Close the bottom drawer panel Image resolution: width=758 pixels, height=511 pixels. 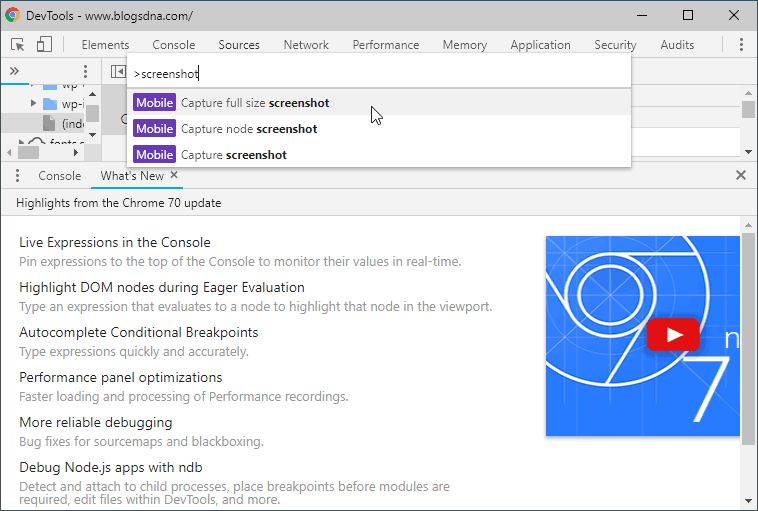point(741,175)
